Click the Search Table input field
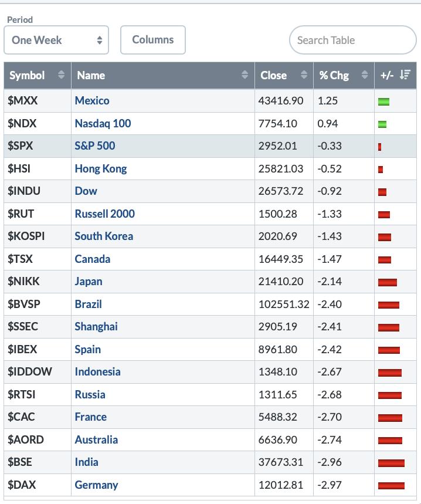Image resolution: width=421 pixels, height=504 pixels. [352, 40]
